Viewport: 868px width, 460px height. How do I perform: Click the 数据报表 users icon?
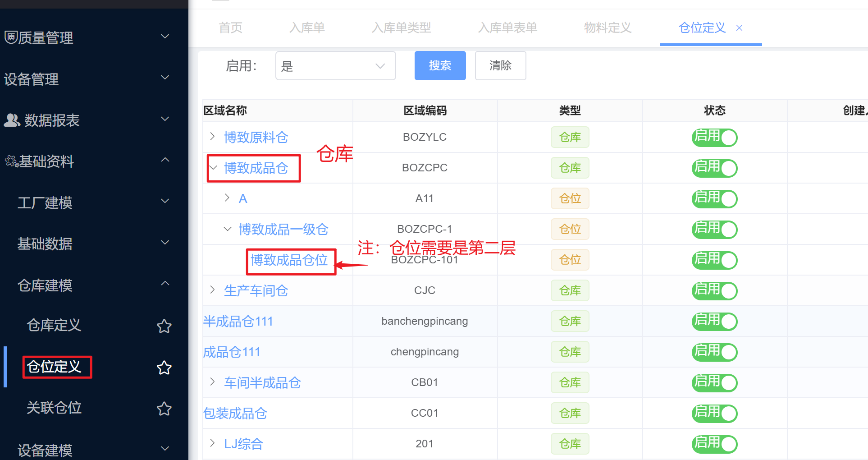click(x=12, y=120)
